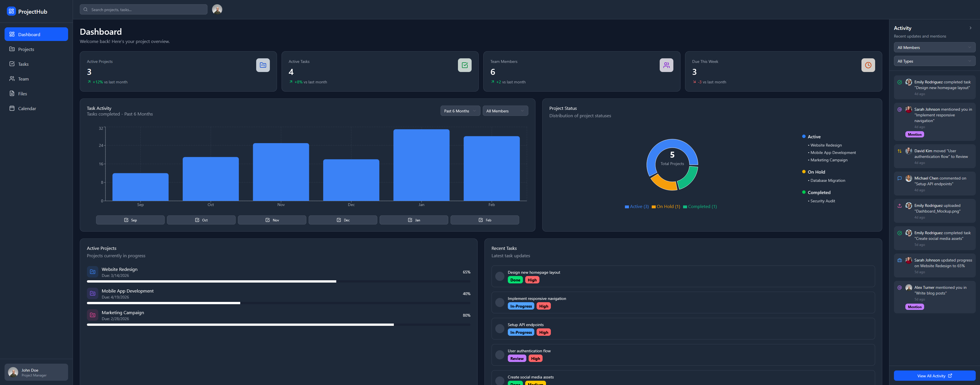Open the All Types activity filter
The height and width of the screenshot is (385, 980).
934,61
